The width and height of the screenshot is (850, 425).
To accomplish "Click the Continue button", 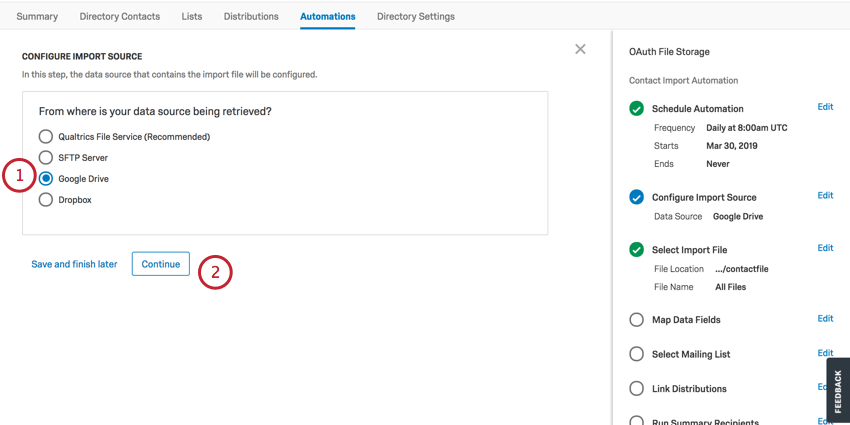I will pos(161,264).
